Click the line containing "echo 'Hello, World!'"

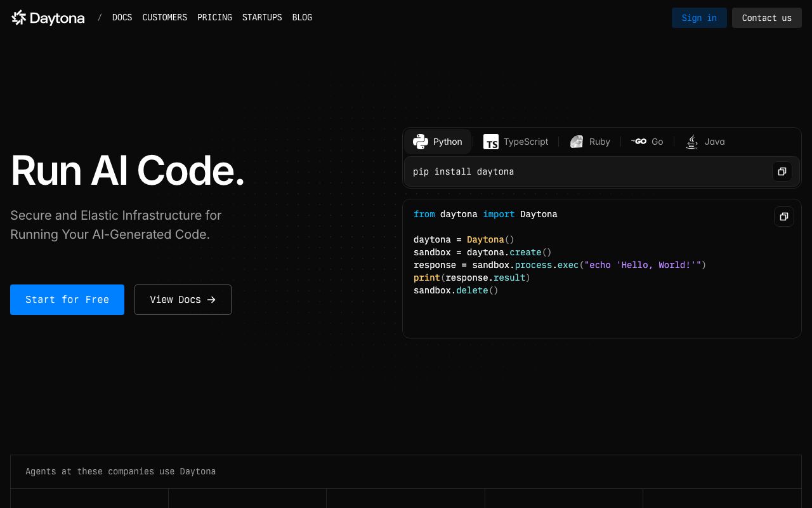560,265
